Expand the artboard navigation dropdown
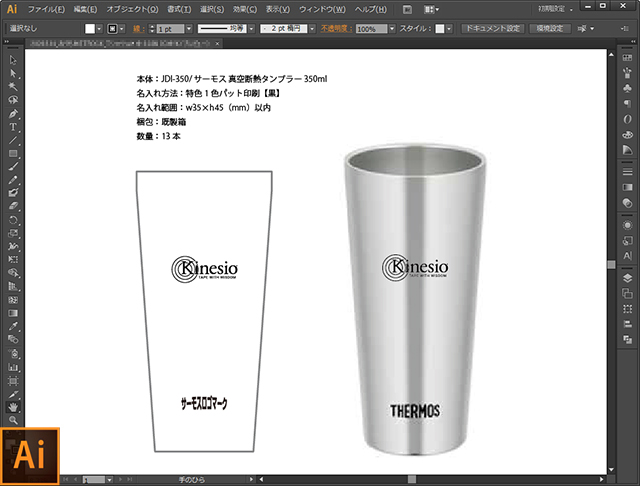Viewport: 640px width, 486px height. 109,479
